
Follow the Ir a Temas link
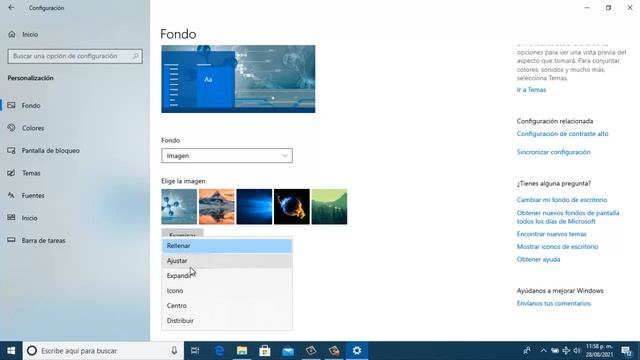531,90
